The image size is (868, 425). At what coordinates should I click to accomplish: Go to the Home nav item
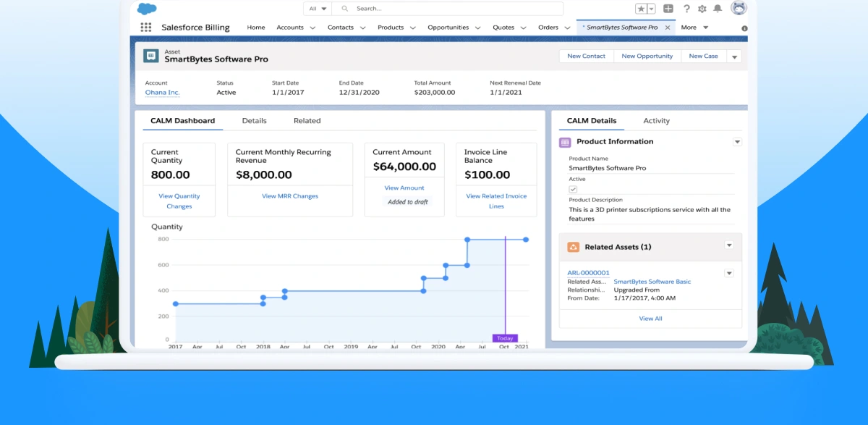256,28
